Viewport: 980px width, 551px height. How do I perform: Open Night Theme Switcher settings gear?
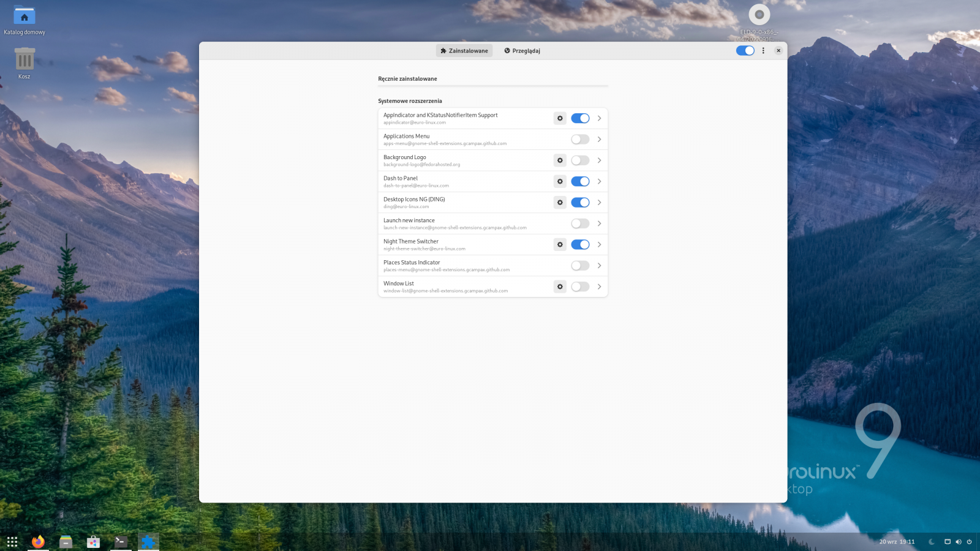[x=560, y=244]
